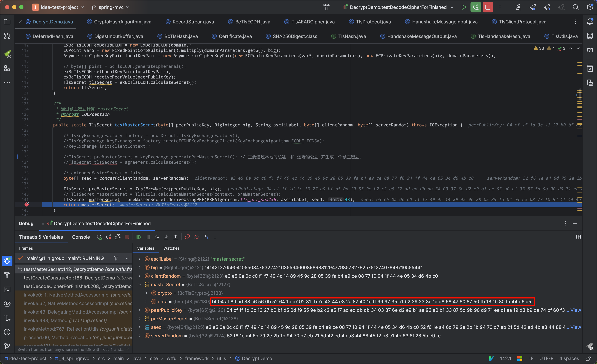This screenshot has height=364, width=597.
Task: Toggle the debug layout settings icon
Action: point(578,237)
